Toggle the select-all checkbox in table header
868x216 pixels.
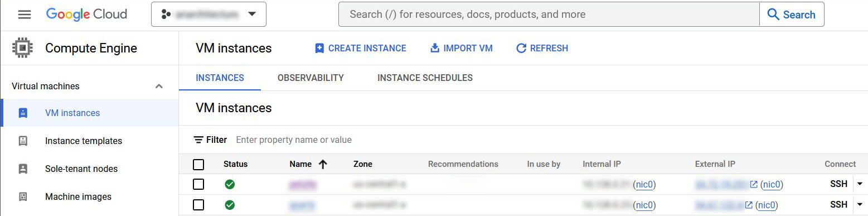[198, 164]
